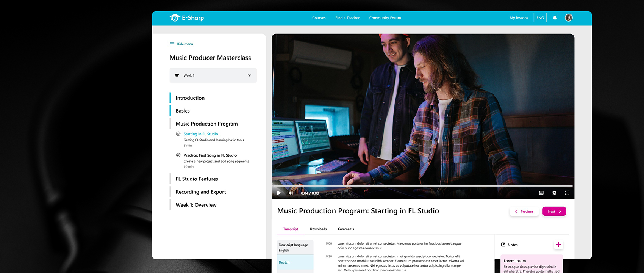Image resolution: width=644 pixels, height=273 pixels.
Task: Switch to the Comments tab
Action: pos(346,229)
